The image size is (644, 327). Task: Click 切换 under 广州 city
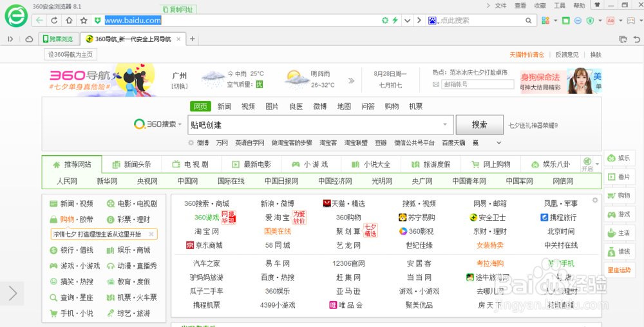pos(180,86)
